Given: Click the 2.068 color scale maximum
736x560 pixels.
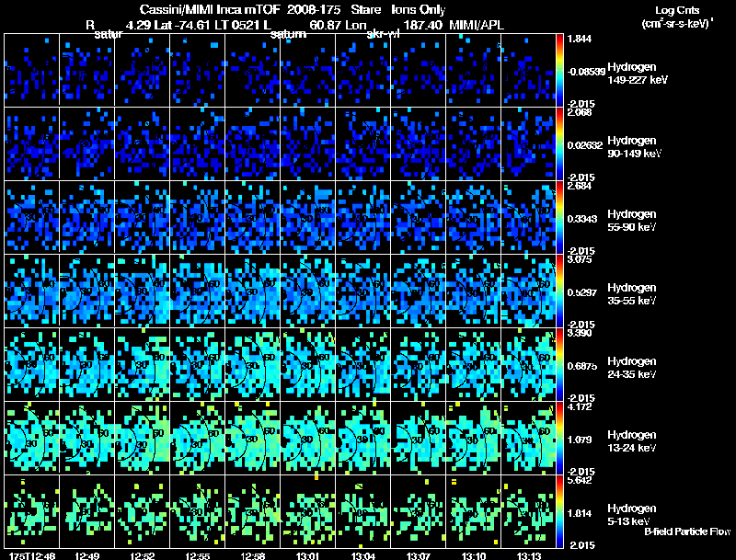Looking at the screenshot, I should point(580,112).
